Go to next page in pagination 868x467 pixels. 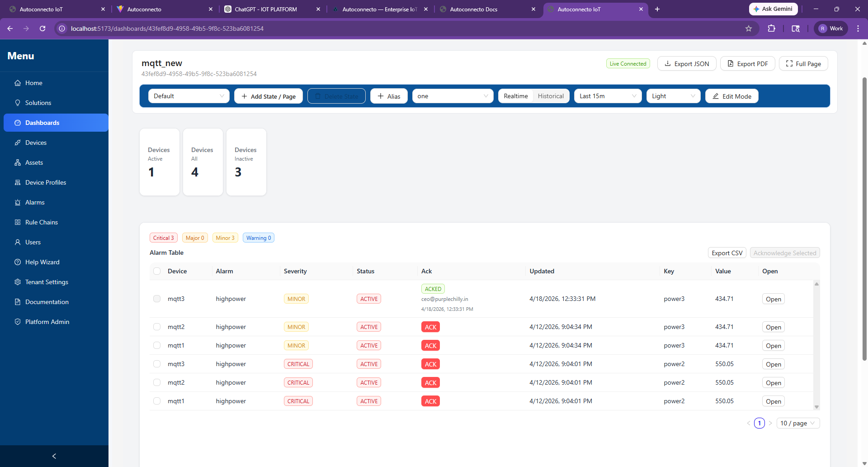point(770,423)
